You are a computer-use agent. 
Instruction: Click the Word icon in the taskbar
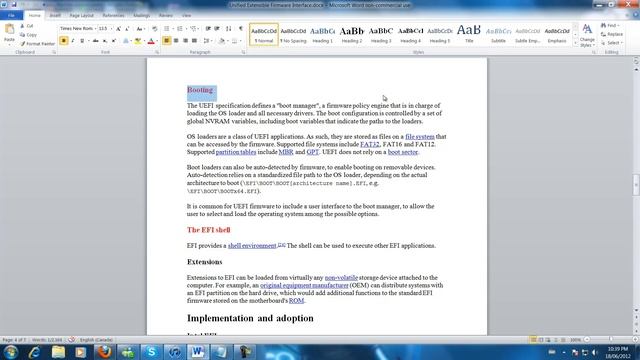(x=198, y=351)
